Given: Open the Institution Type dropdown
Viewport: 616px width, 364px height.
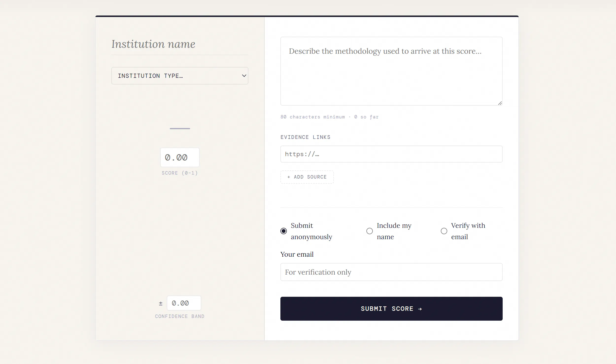Looking at the screenshot, I should pyautogui.click(x=180, y=76).
